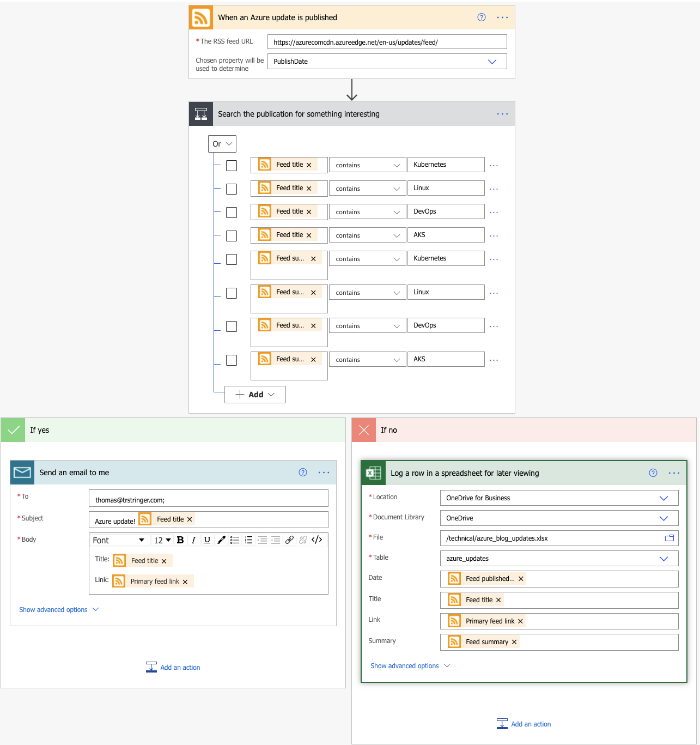Screen dimensions: 700x745
Task: Browse for a file in the Excel action
Action: [669, 538]
